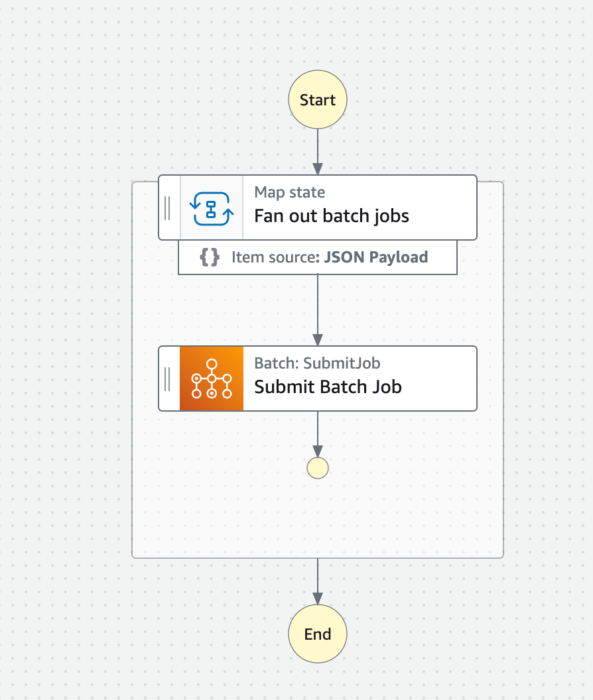The image size is (593, 700).
Task: Select the End state circle
Action: point(317,634)
